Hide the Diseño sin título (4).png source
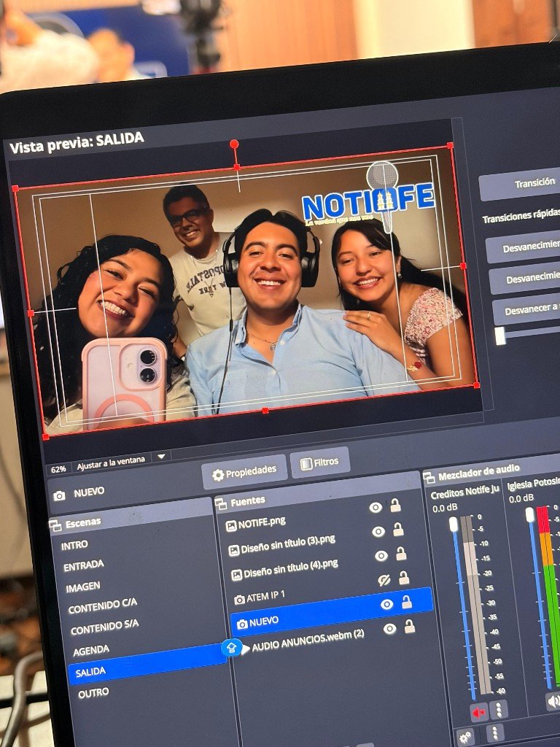Screen dimensions: 560x747 (x=381, y=556)
